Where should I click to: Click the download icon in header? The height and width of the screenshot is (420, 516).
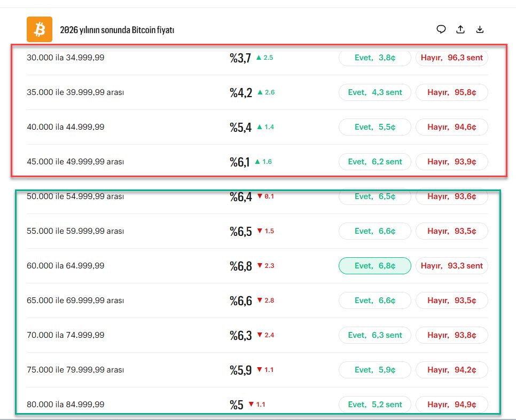480,30
